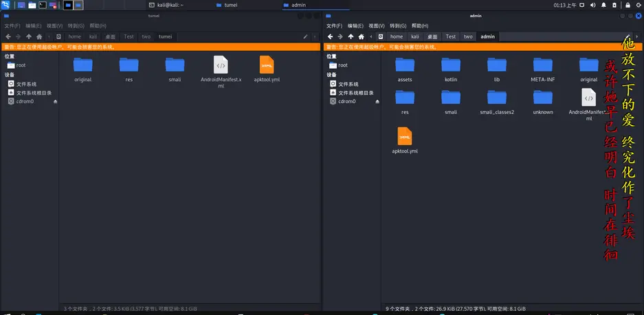Switch to the first workspace

tap(68, 5)
